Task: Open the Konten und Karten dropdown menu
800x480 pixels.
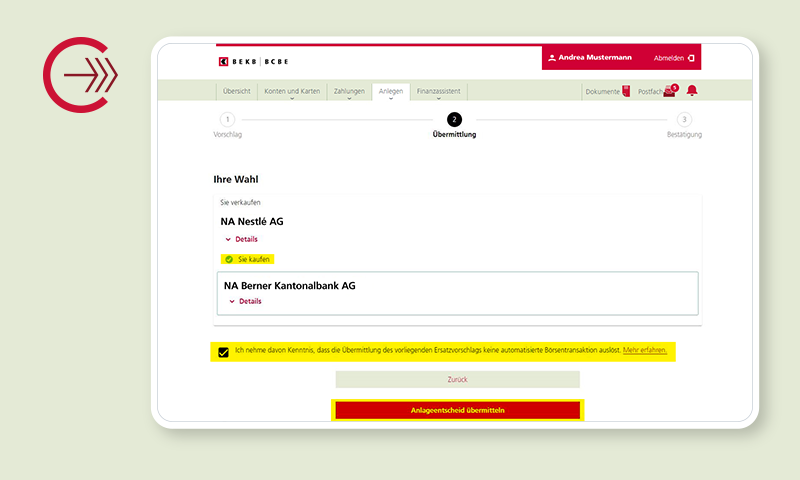Action: (292, 92)
